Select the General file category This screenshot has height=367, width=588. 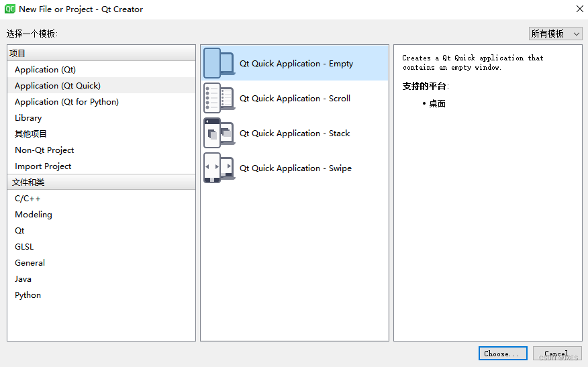coord(101,263)
